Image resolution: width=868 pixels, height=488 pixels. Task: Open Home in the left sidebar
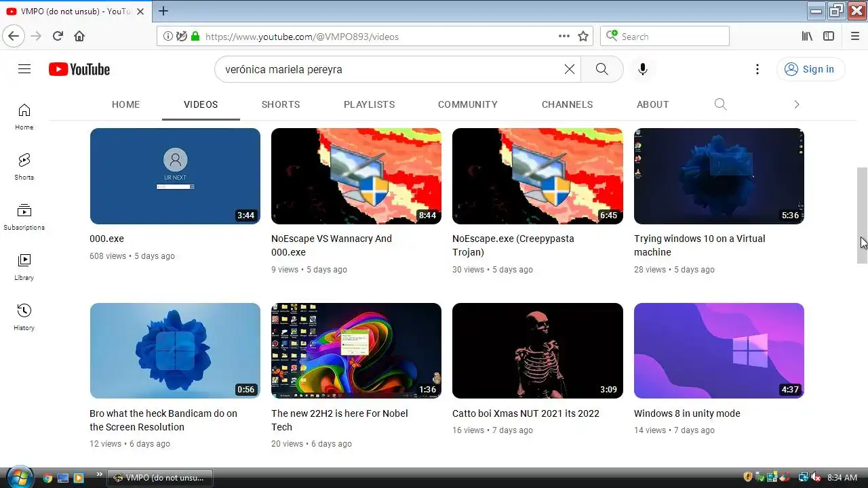click(24, 117)
